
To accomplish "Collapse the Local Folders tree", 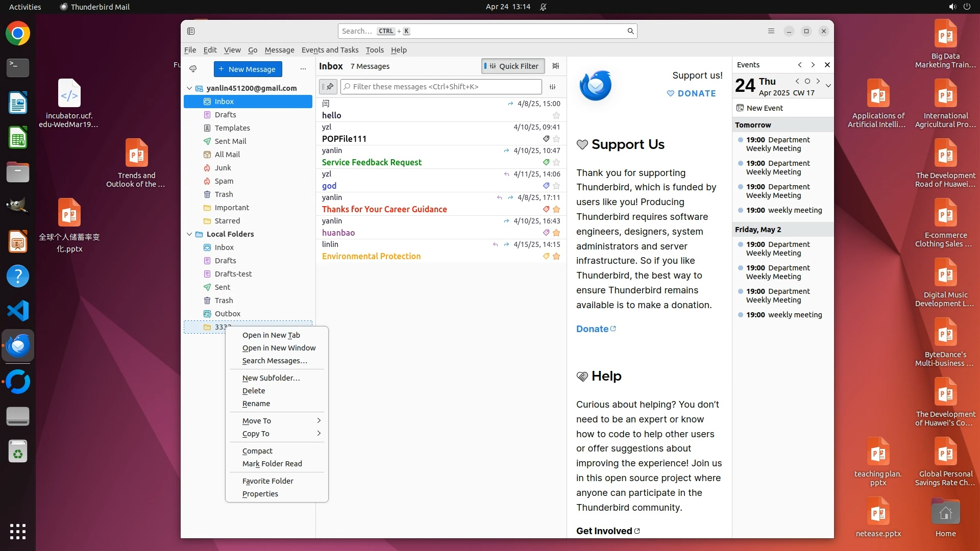I will [x=189, y=234].
